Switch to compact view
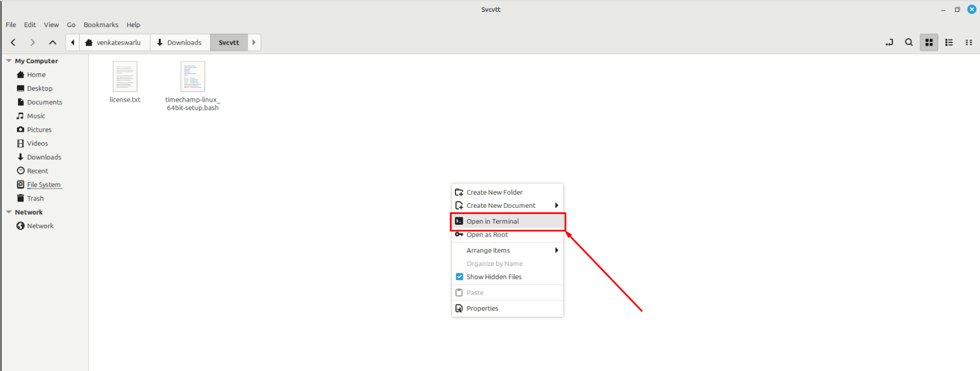The width and height of the screenshot is (980, 371). [969, 42]
